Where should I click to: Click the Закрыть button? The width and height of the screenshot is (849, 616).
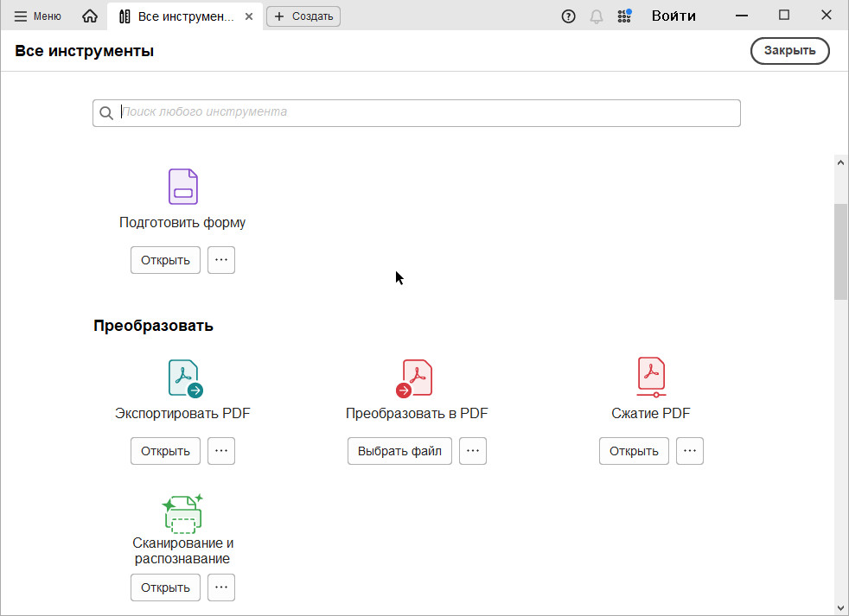pos(789,51)
